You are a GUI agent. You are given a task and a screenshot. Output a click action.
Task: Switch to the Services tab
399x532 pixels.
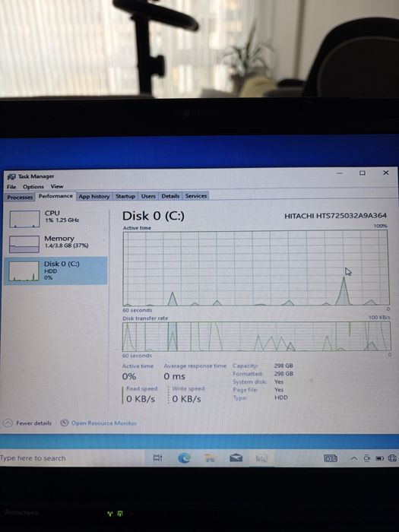[x=196, y=196]
